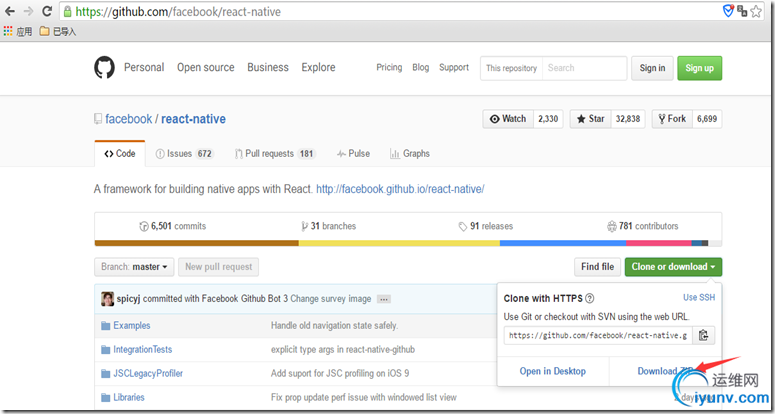Viewport: 775px width, 414px height.
Task: Go back with browser back arrow
Action: pyautogui.click(x=8, y=11)
